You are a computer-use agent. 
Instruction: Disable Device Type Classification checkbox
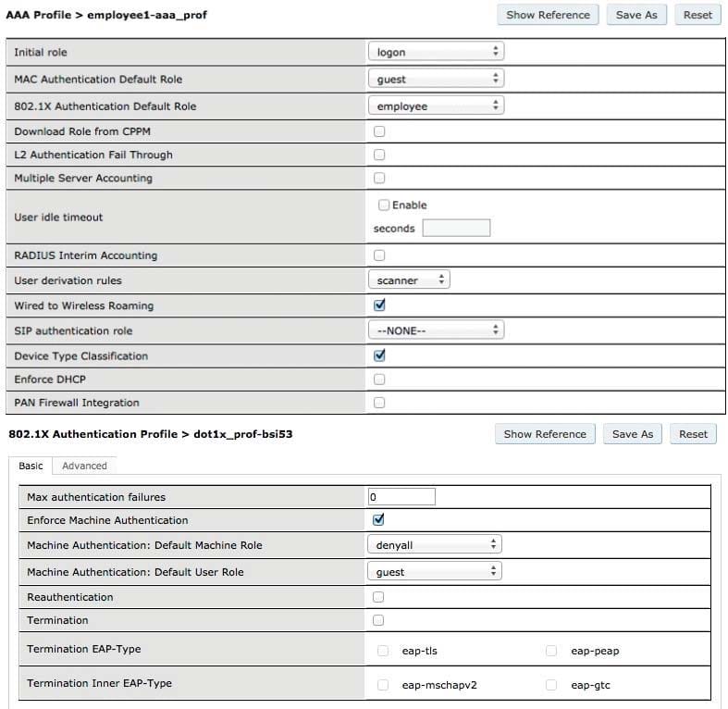coord(379,355)
